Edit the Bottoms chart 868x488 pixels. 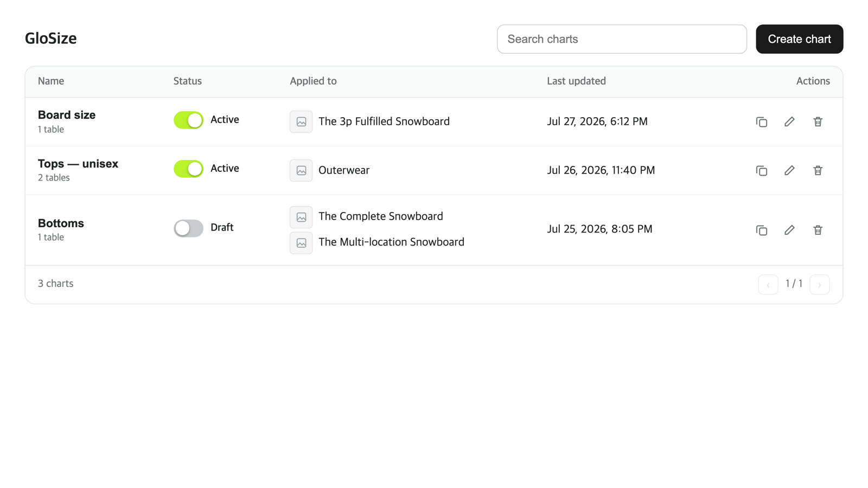pyautogui.click(x=790, y=230)
